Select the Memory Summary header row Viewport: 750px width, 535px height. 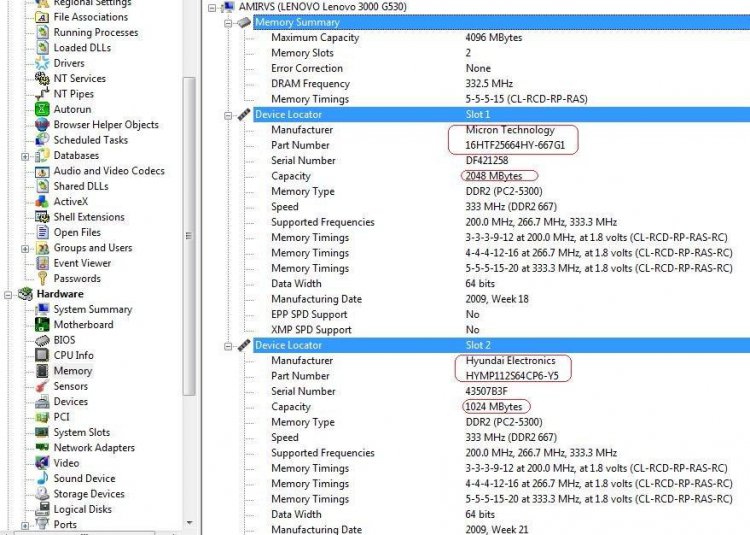click(x=501, y=22)
